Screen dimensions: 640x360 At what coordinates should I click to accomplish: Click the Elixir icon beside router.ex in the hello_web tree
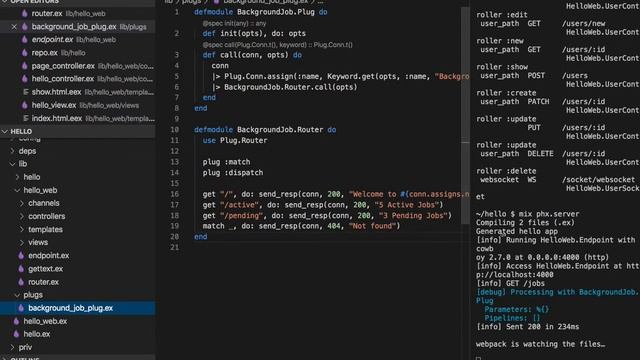(21, 282)
